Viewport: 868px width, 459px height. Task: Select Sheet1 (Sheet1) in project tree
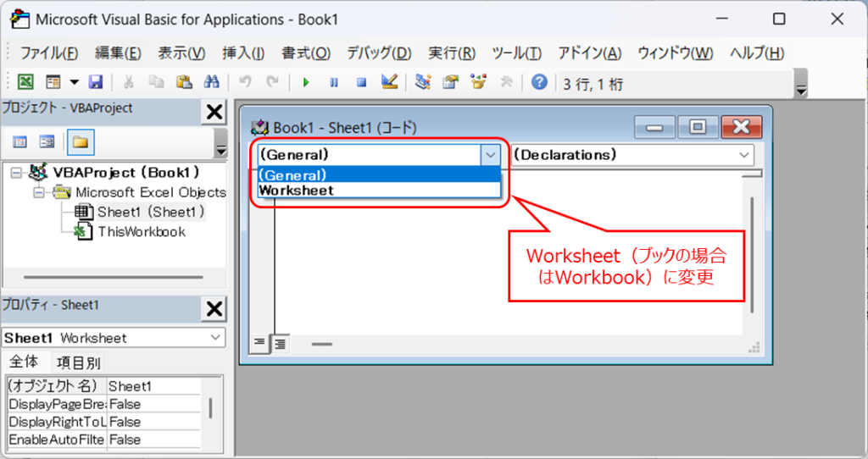click(x=151, y=213)
